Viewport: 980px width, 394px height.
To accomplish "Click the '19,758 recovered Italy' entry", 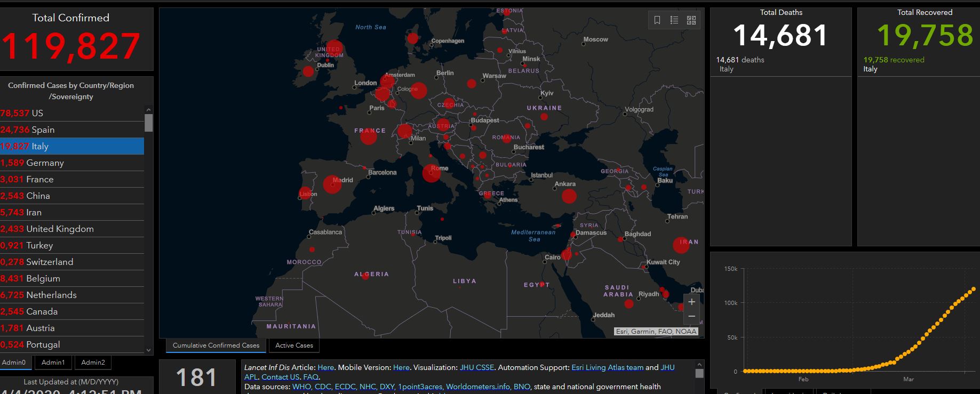I will pos(918,65).
